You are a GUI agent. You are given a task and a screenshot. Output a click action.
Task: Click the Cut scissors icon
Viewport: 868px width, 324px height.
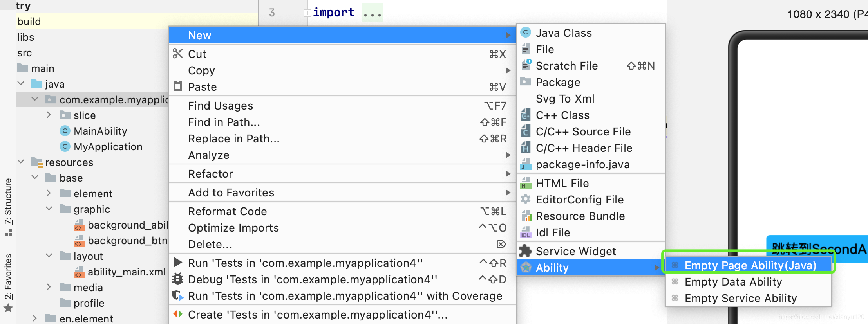178,54
